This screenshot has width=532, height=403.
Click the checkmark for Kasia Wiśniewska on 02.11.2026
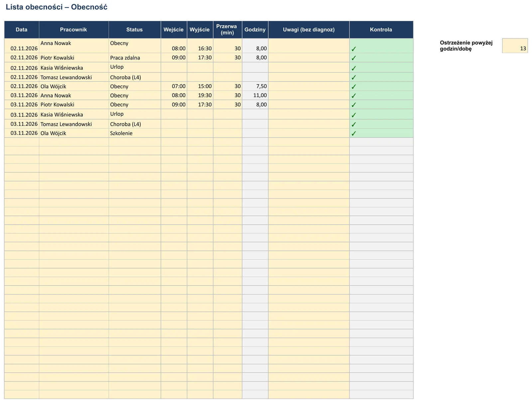point(354,68)
